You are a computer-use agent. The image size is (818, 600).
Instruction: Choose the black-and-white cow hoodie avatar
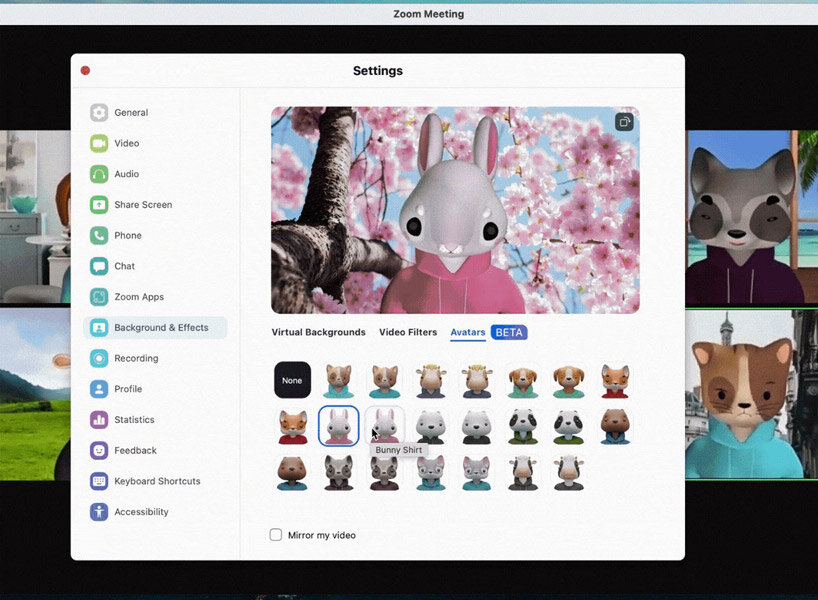click(523, 473)
